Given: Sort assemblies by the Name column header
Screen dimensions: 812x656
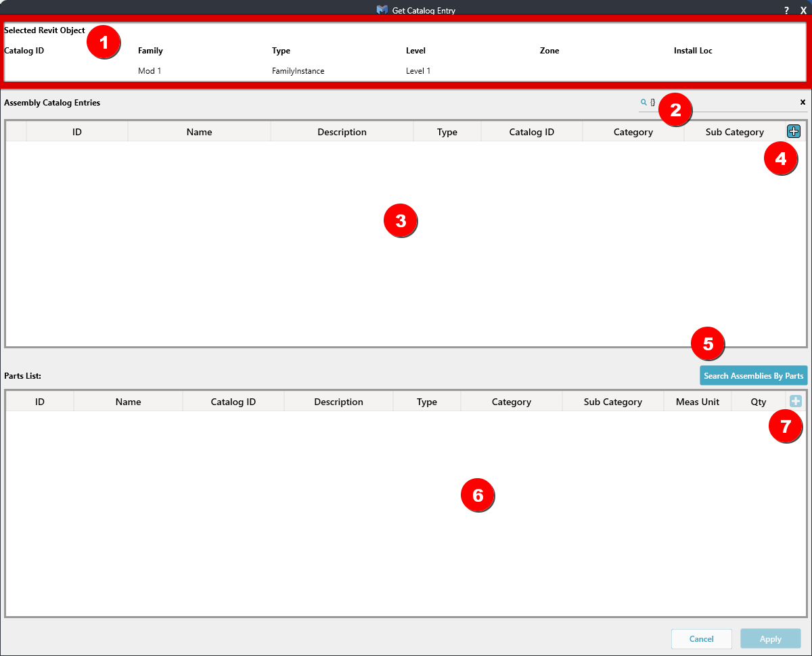Looking at the screenshot, I should tap(199, 132).
